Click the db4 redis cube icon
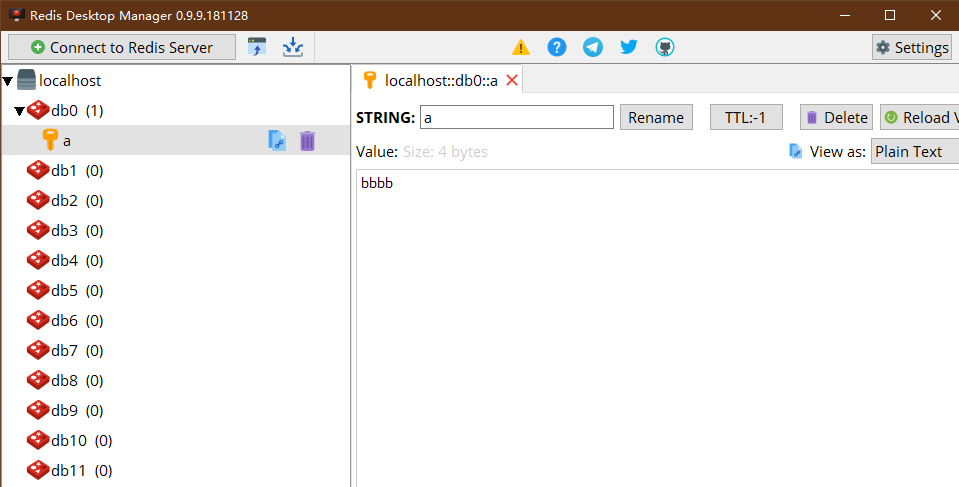Image resolution: width=959 pixels, height=487 pixels. [38, 260]
